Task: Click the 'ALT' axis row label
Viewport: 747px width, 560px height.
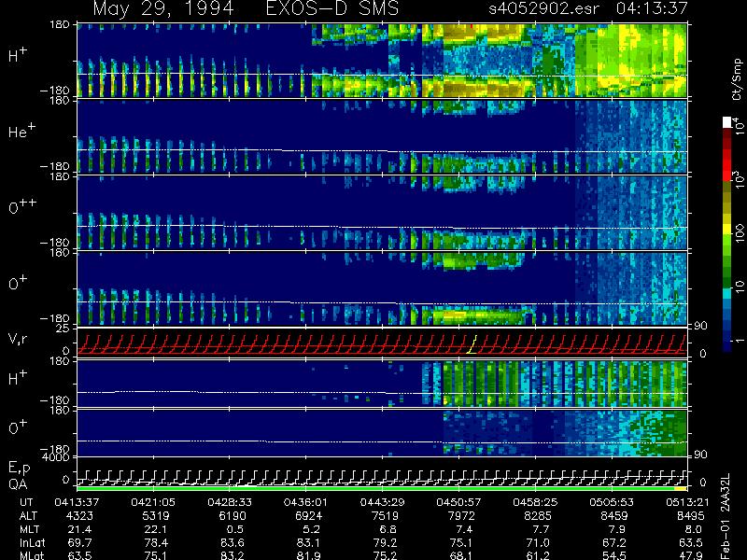Action: tap(28, 516)
